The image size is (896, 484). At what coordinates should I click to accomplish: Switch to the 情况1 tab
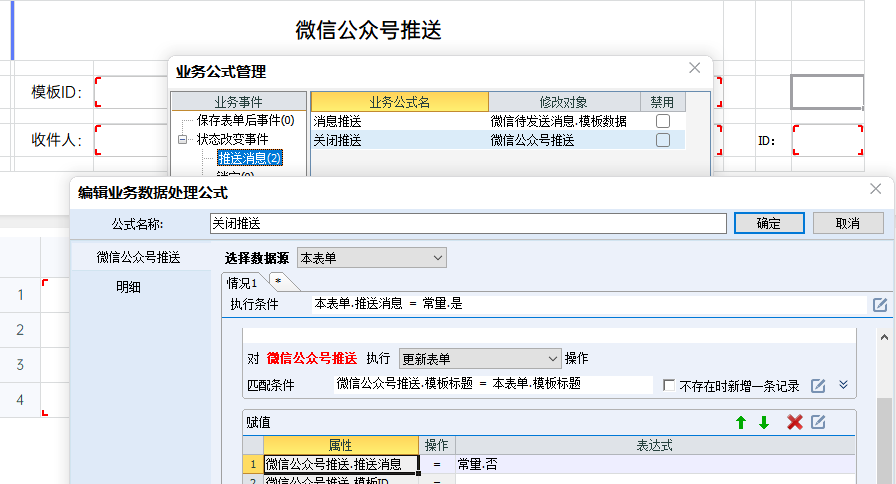(x=242, y=283)
